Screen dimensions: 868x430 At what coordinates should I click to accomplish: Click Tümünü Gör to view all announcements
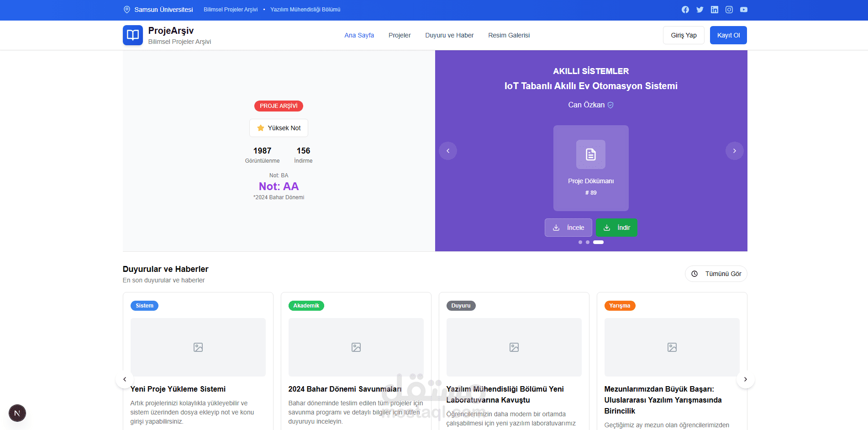pos(716,274)
